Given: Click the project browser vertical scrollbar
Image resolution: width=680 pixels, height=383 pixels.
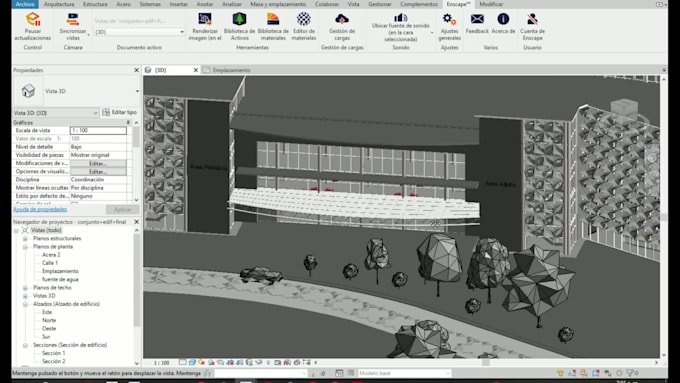Looking at the screenshot, I should click(x=137, y=280).
